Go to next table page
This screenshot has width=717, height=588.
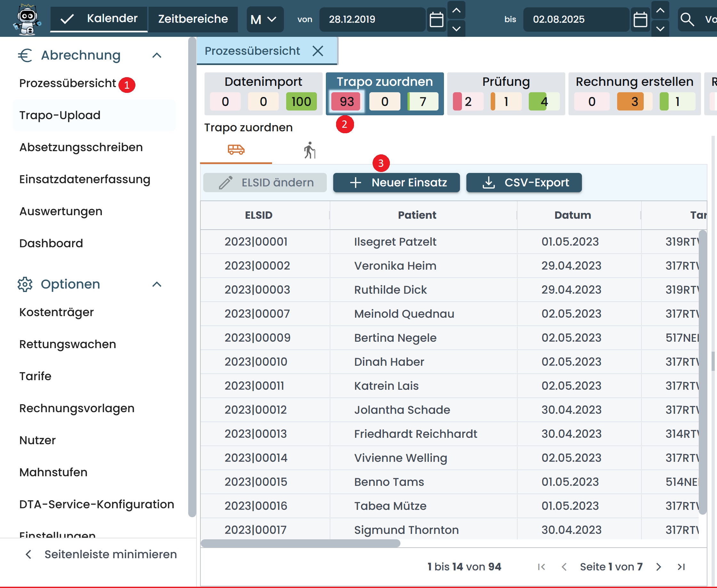(x=658, y=567)
